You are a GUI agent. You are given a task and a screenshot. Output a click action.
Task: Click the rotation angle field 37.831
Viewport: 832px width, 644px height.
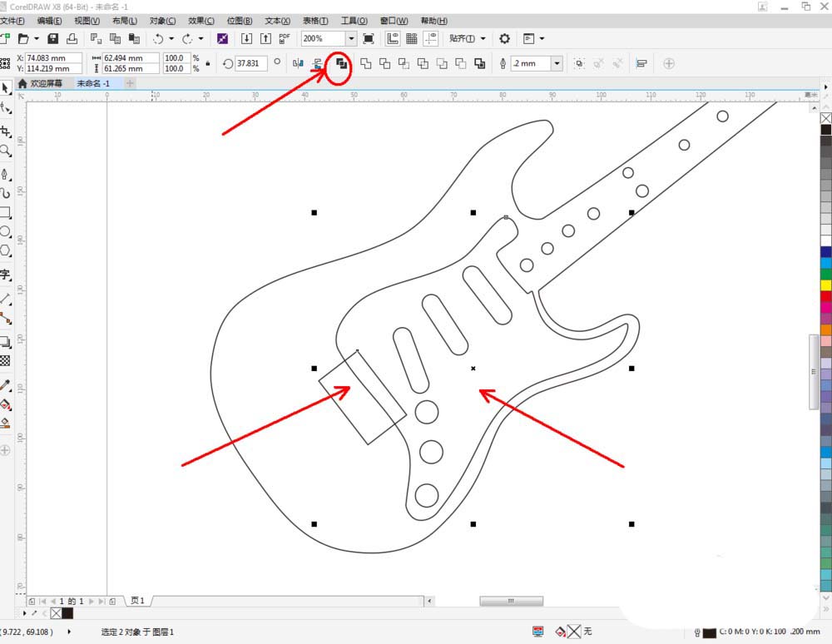251,64
